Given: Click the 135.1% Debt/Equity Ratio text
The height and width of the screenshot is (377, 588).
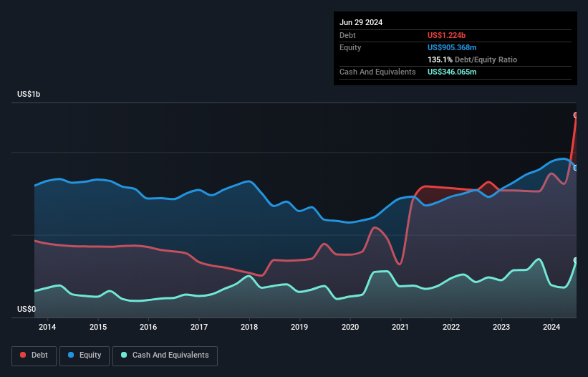Looking at the screenshot, I should 472,59.
